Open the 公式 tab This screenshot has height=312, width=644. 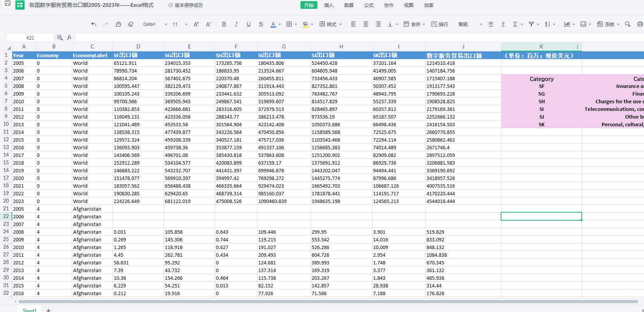tap(369, 5)
